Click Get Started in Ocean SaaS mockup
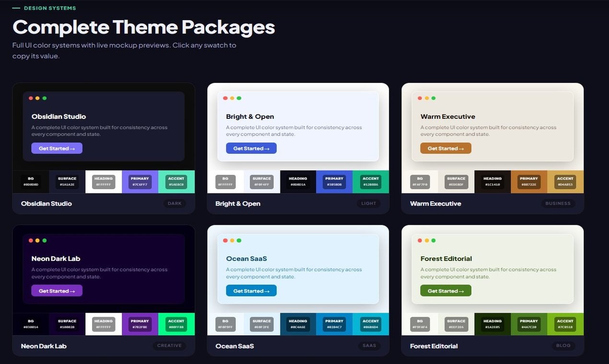This screenshot has width=609, height=364. coord(251,290)
